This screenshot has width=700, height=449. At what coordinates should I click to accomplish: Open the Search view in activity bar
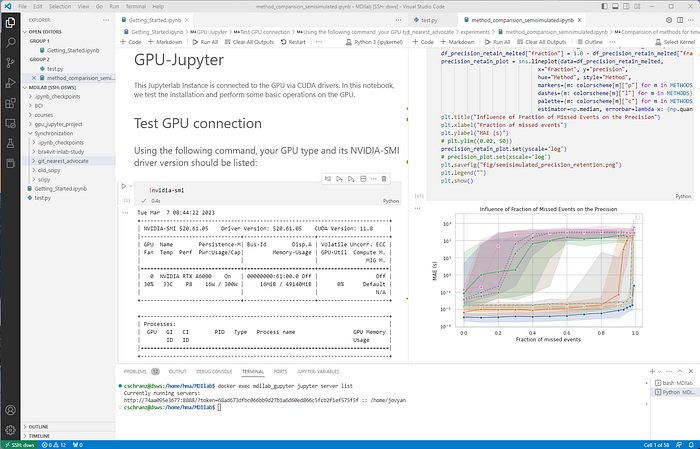10,42
